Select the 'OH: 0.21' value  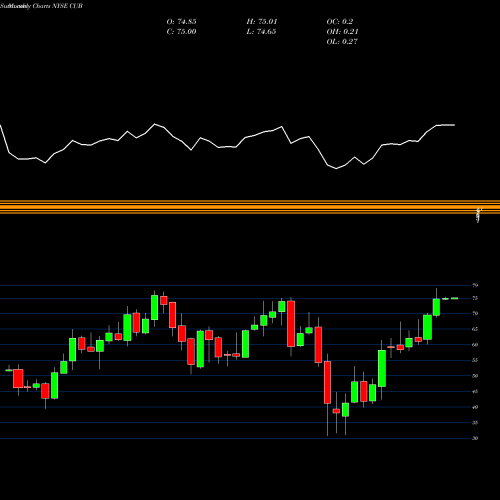[x=342, y=32]
